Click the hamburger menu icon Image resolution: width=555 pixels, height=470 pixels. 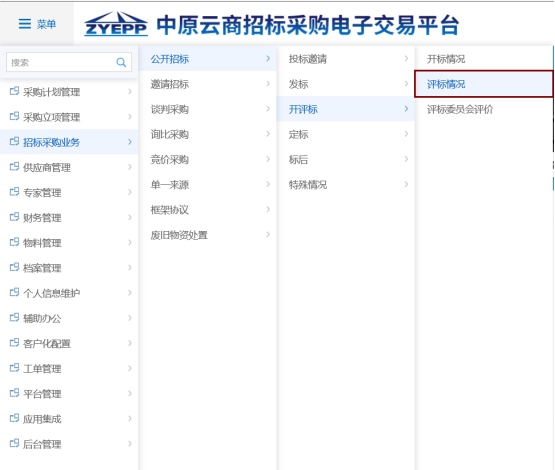point(24,24)
